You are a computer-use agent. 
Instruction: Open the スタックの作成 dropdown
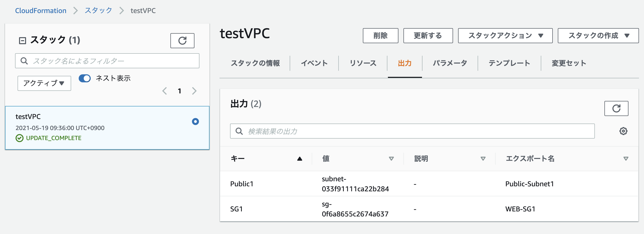pyautogui.click(x=598, y=36)
